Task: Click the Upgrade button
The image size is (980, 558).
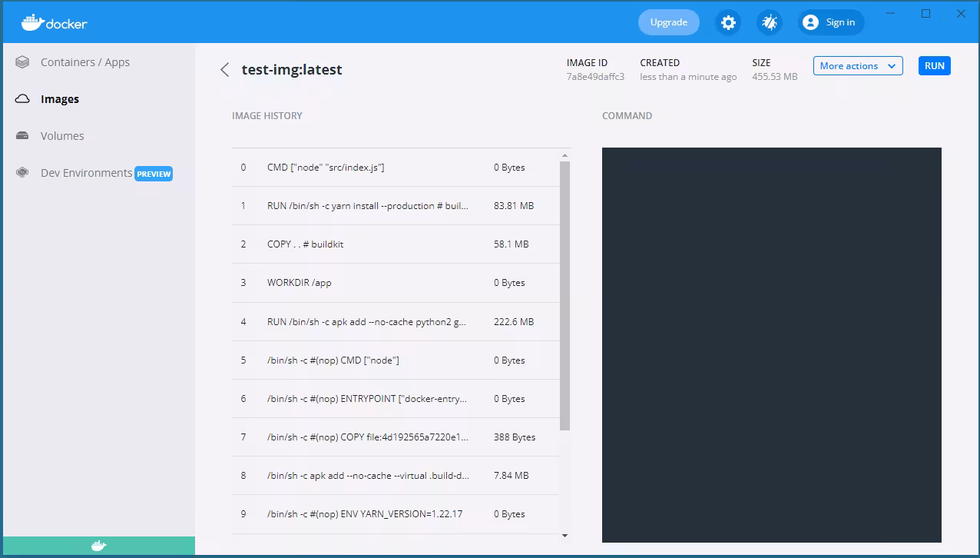Action: coord(669,22)
